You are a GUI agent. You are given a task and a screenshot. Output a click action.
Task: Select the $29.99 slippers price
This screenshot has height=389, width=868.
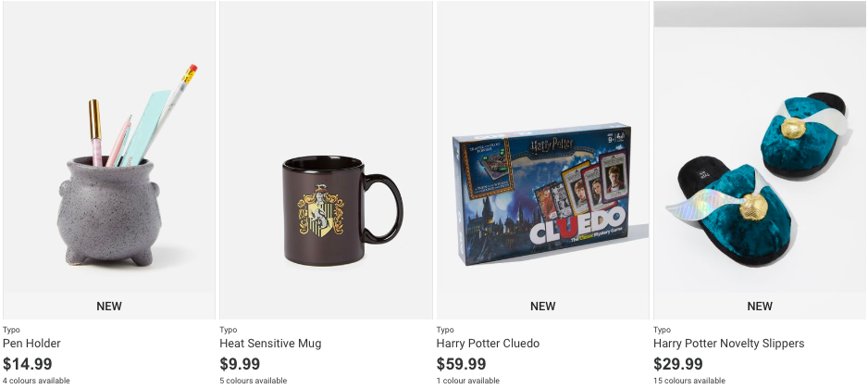click(678, 364)
